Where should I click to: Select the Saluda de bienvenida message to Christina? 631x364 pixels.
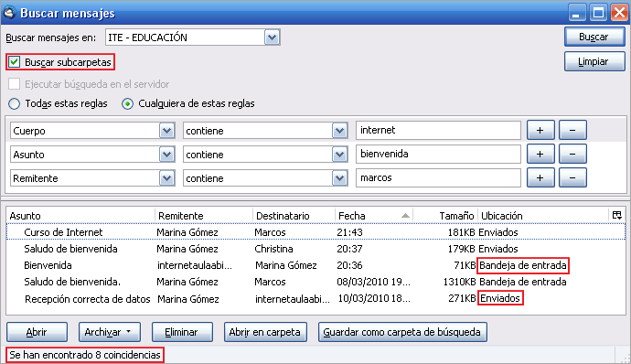click(315, 249)
